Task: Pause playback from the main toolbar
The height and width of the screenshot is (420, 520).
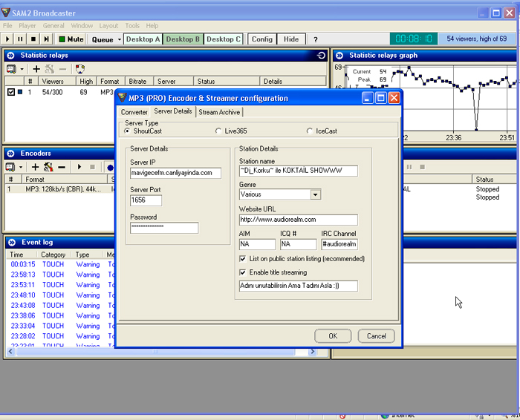Action: [20, 39]
